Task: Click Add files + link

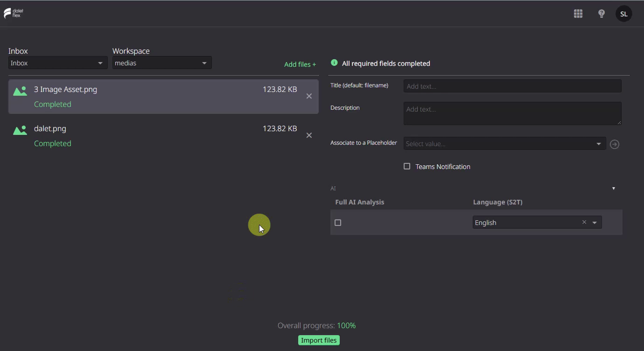Action: pos(300,64)
